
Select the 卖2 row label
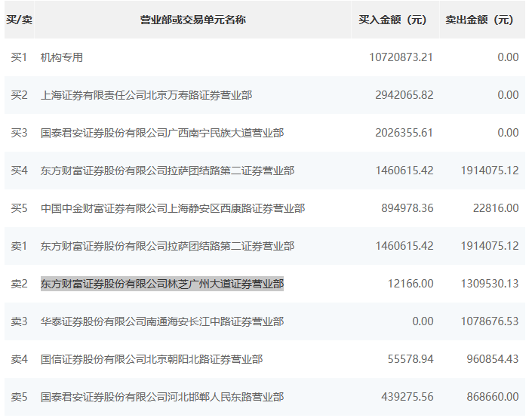(19, 284)
